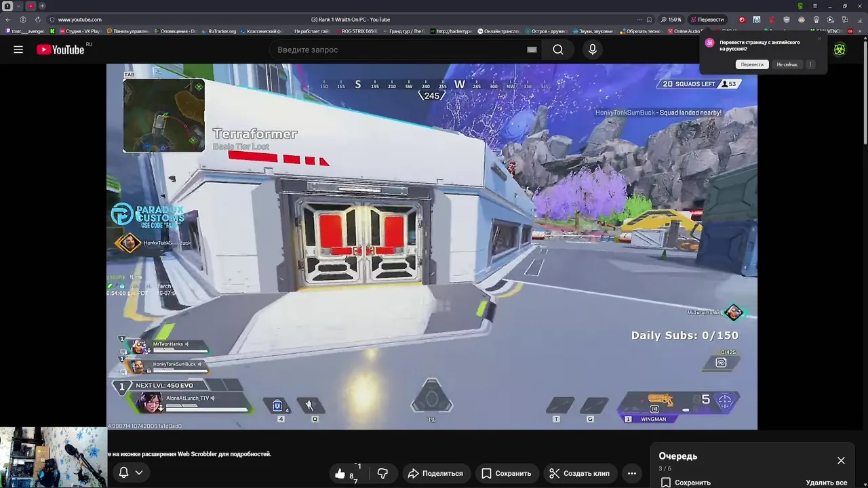The image size is (868, 488).
Task: Open the Студия - VK Play bookmark
Action: click(79, 31)
